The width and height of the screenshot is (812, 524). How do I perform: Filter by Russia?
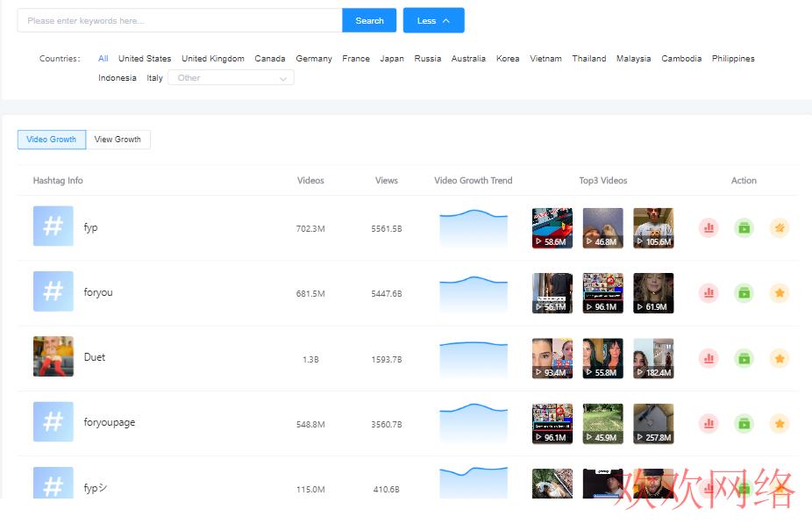428,59
